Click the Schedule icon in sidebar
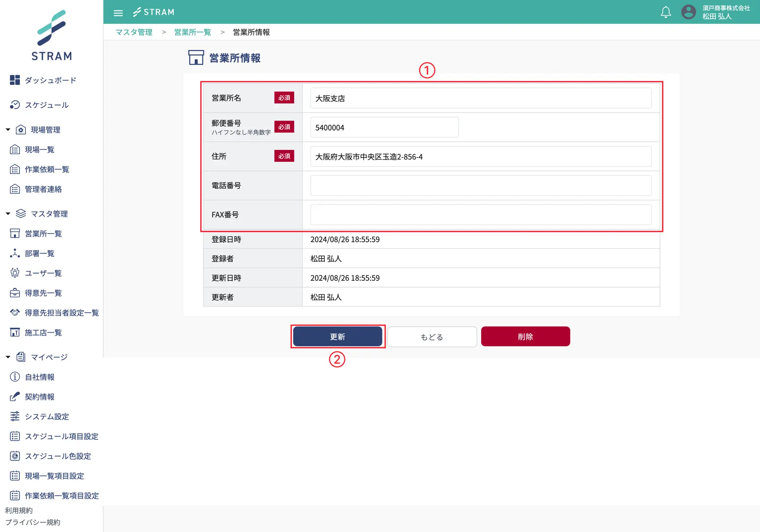The width and height of the screenshot is (760, 532). pyautogui.click(x=15, y=105)
